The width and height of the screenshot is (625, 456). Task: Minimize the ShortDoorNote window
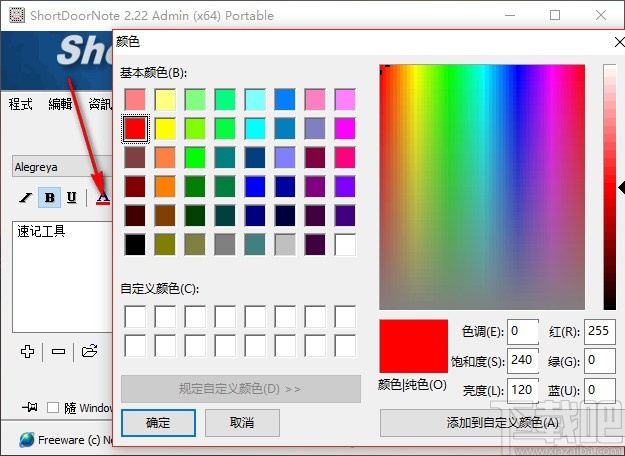point(510,15)
